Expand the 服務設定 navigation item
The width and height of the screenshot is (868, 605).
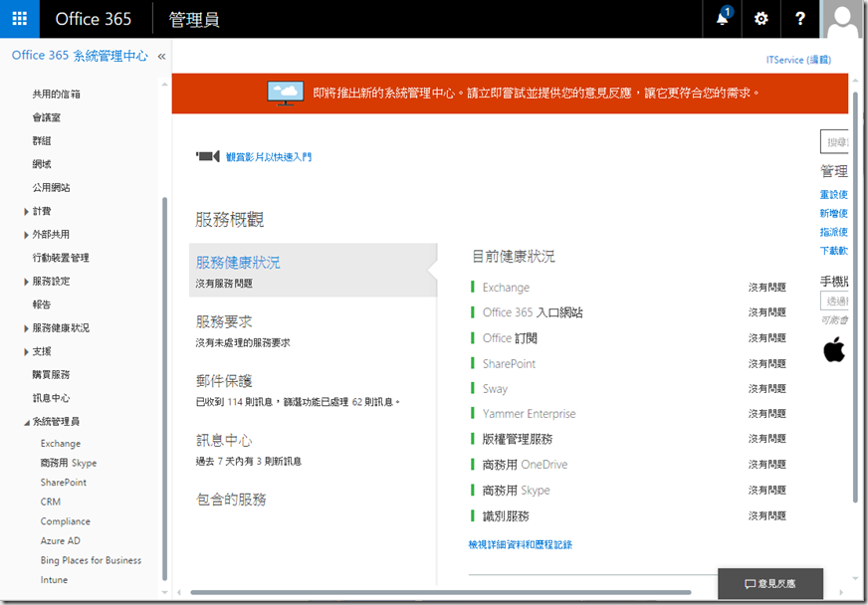(x=27, y=282)
